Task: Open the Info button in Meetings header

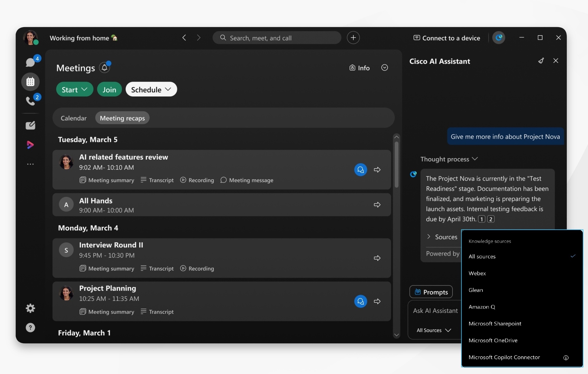Action: click(359, 68)
